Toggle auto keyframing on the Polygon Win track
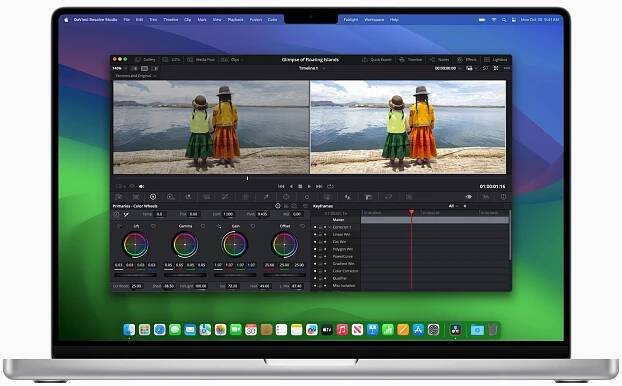This screenshot has height=386, width=622. coord(325,249)
